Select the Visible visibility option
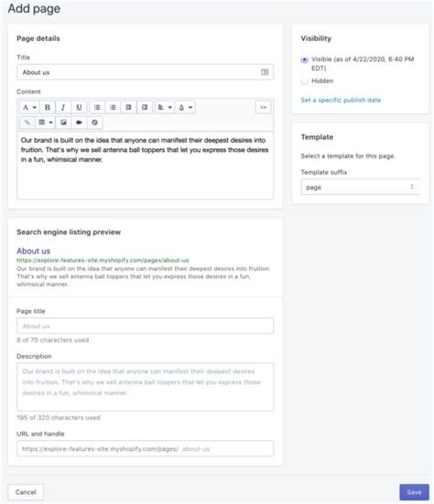Viewport: 434px width, 504px height. (304, 59)
